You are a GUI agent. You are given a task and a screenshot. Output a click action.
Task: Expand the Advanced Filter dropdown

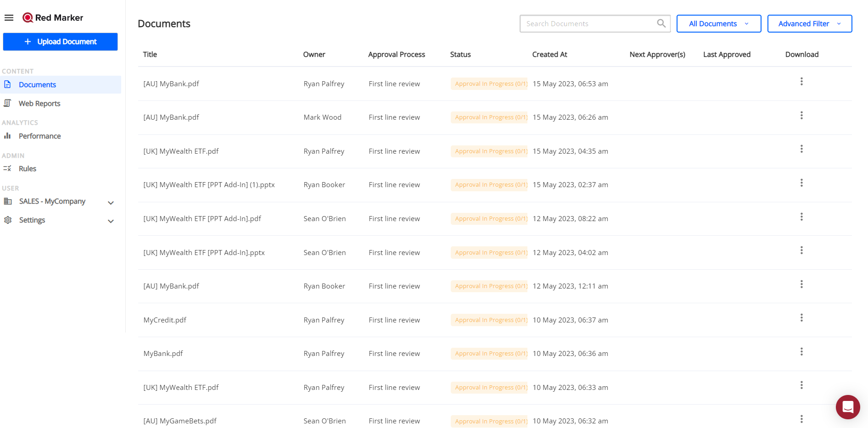pyautogui.click(x=809, y=24)
